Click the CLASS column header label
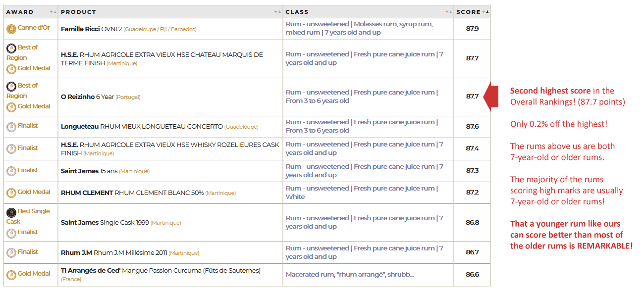Viewport: 644px width, 291px height. point(297,12)
